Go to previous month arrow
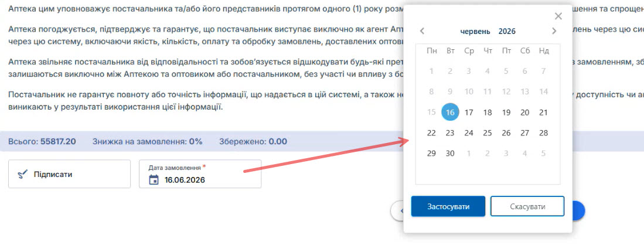This screenshot has width=644, height=252. pos(422,31)
